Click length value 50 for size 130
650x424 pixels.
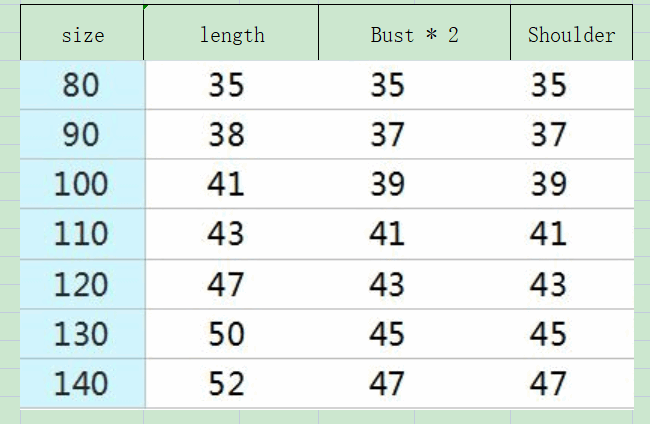(227, 333)
